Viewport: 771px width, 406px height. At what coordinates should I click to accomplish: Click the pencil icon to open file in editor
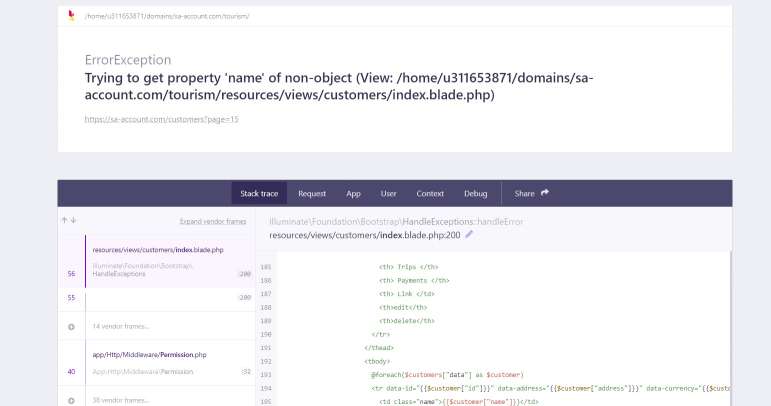pos(470,235)
